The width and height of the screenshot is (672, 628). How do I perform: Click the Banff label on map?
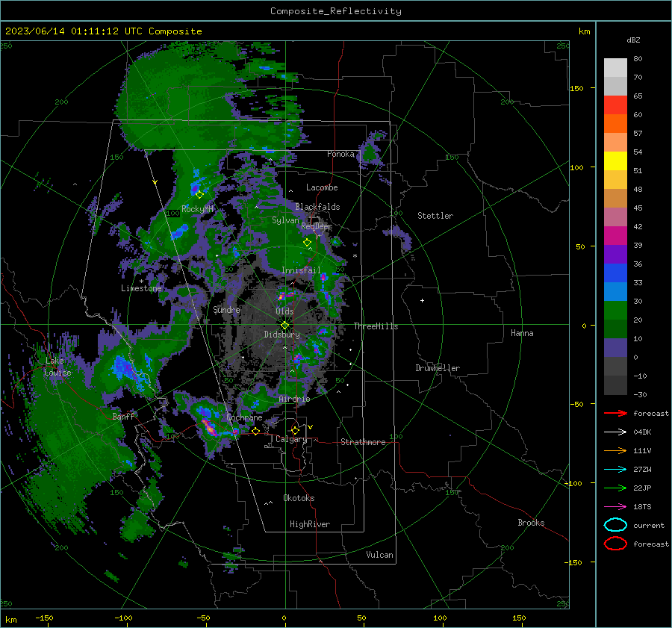(123, 416)
